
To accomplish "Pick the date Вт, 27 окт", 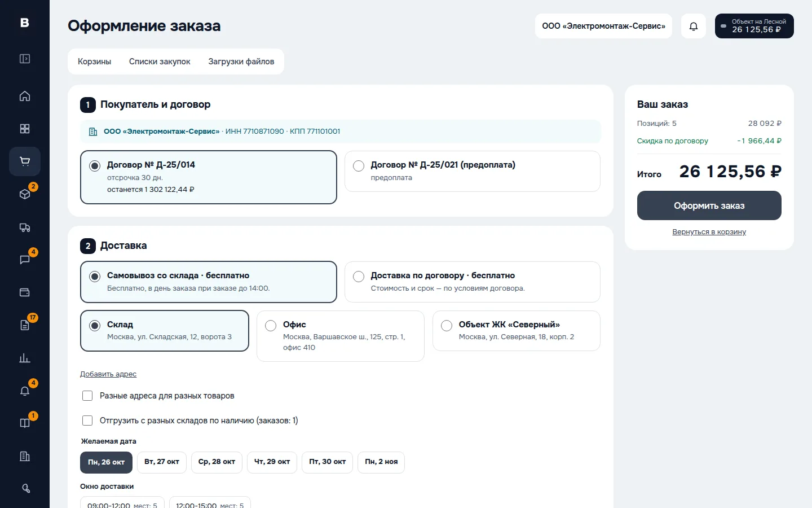I will (162, 462).
